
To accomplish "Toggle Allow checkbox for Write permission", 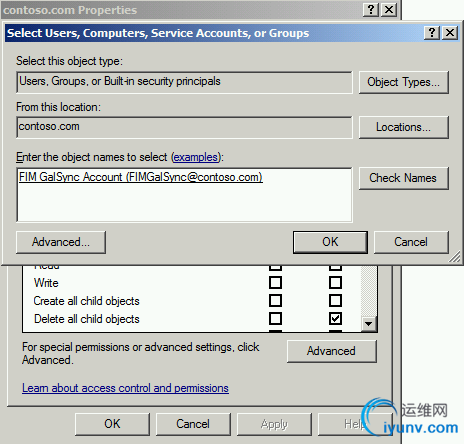I will (275, 283).
